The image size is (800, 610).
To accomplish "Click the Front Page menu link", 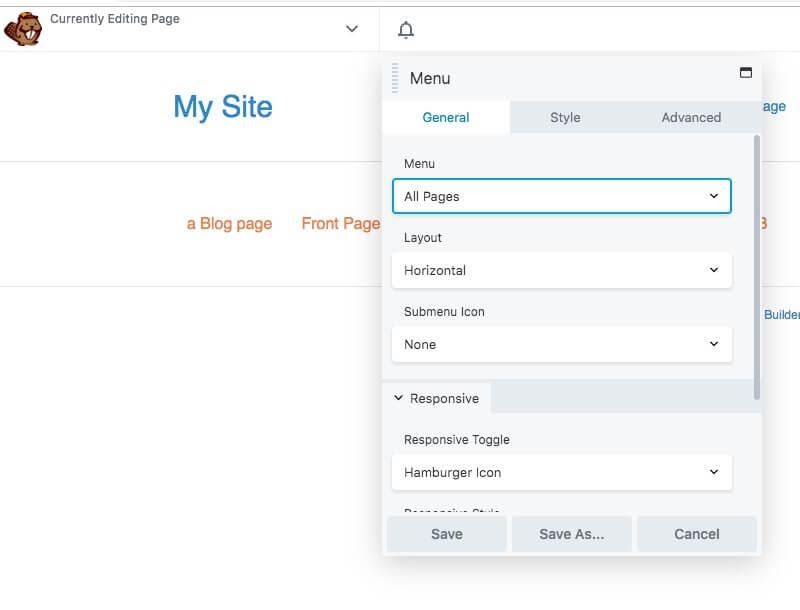I will click(x=340, y=223).
